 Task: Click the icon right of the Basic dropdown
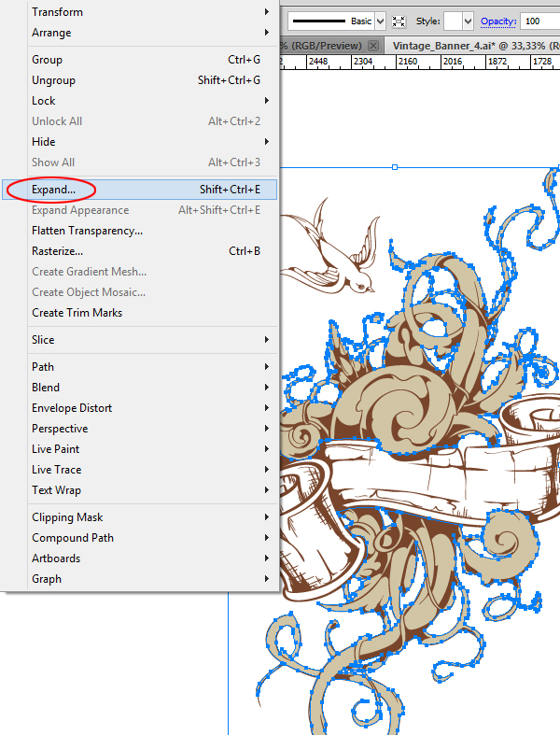[399, 21]
